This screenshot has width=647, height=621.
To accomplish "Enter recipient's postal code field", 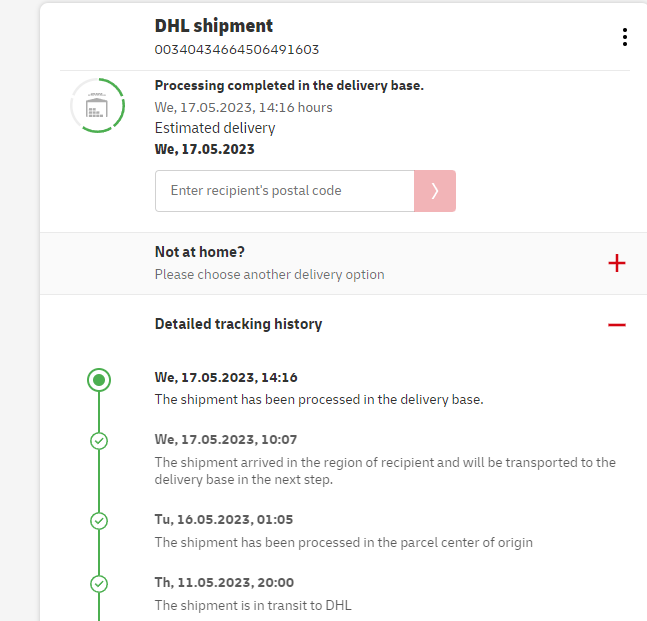I will pyautogui.click(x=285, y=191).
